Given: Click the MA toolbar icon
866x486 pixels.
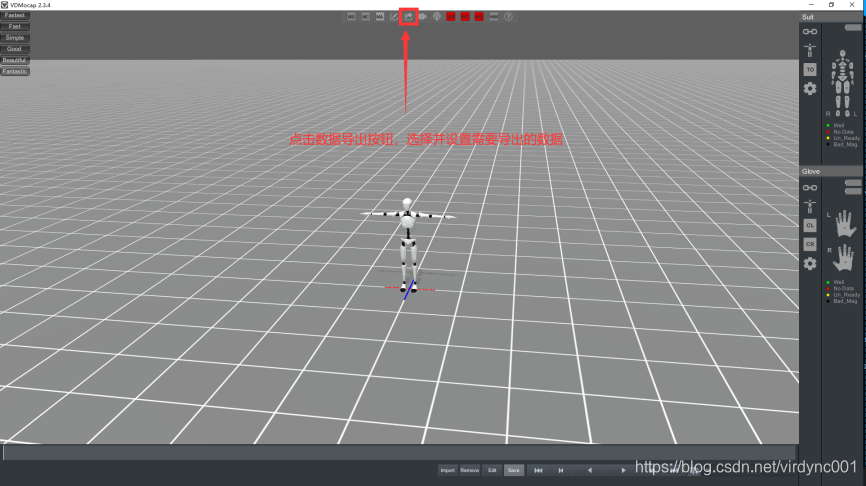Looking at the screenshot, I should (380, 17).
